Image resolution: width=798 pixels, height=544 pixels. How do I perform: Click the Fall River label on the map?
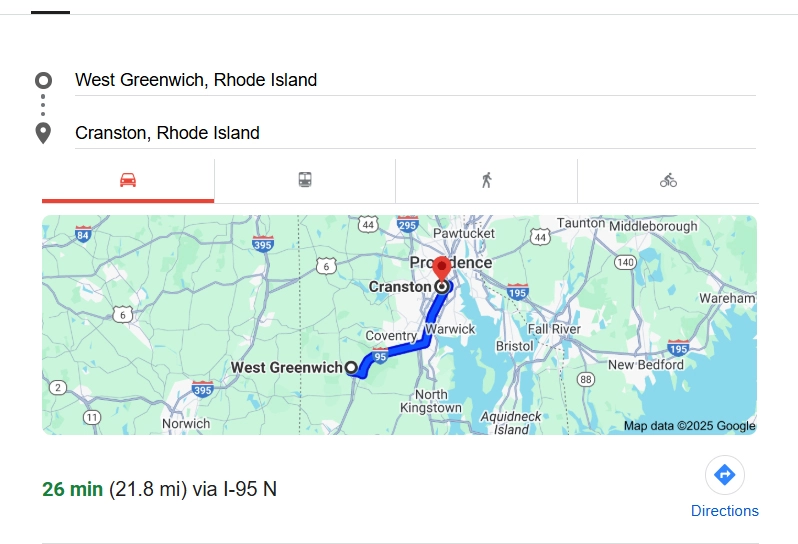click(x=554, y=329)
